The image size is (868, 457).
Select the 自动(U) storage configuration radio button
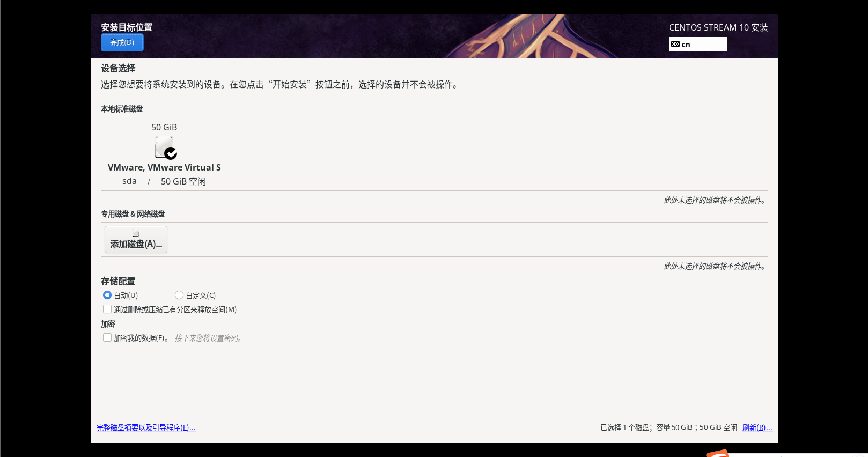[x=107, y=295]
